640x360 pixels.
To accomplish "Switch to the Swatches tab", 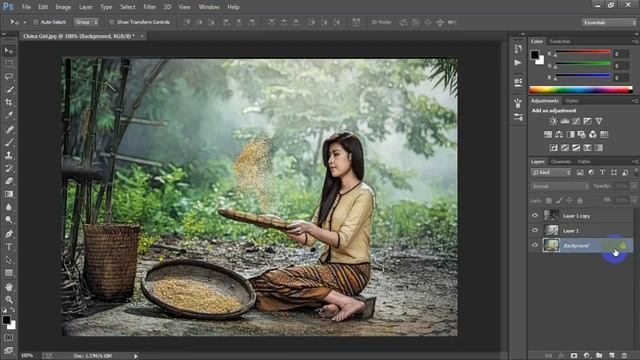I will (560, 42).
